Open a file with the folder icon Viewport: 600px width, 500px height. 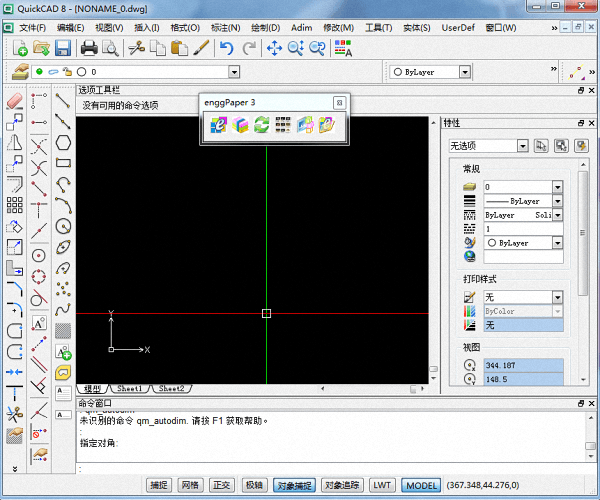(x=41, y=48)
